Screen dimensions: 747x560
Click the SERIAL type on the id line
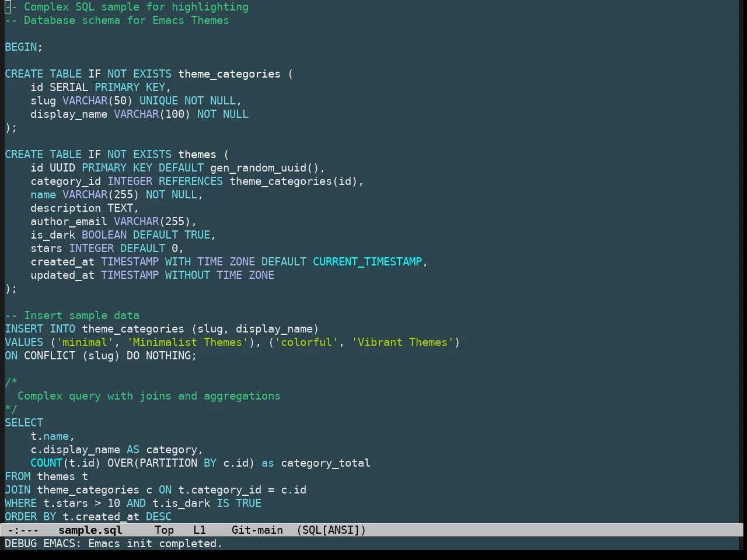[x=69, y=87]
